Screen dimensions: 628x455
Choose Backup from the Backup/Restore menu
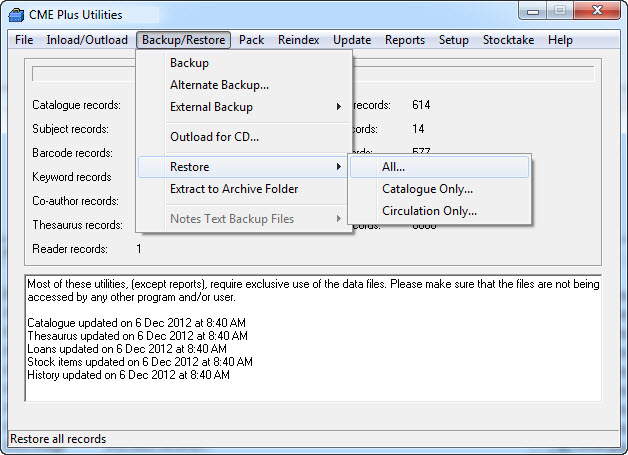189,63
